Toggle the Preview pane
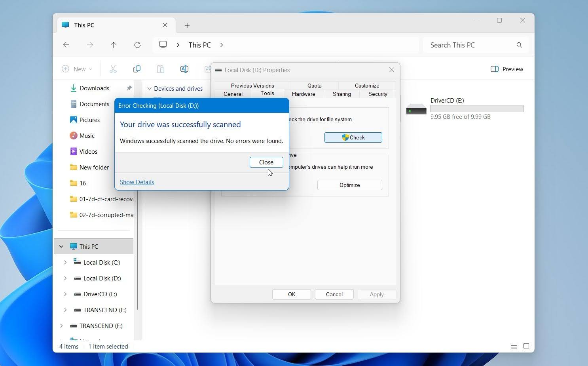 click(x=507, y=69)
